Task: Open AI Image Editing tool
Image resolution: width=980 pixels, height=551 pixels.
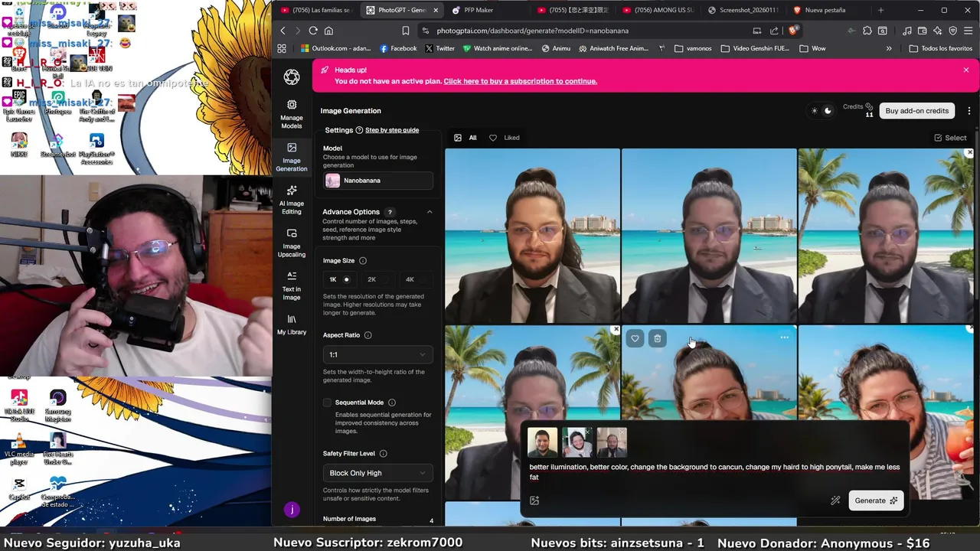Action: 291,199
